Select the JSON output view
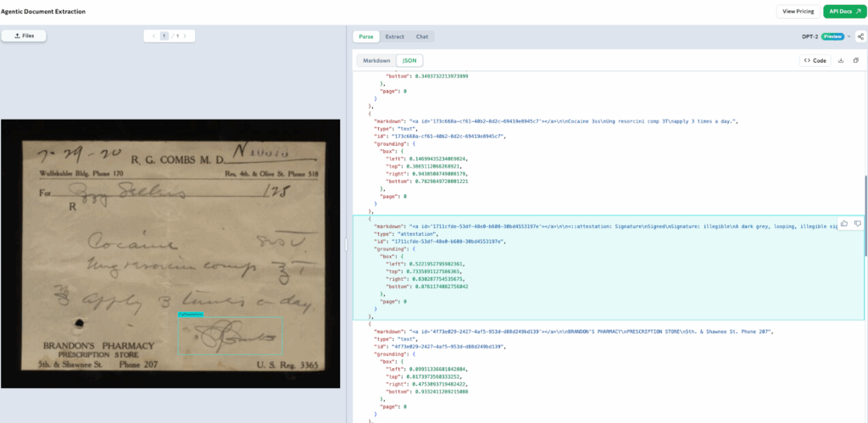This screenshot has height=423, width=868. pos(409,61)
